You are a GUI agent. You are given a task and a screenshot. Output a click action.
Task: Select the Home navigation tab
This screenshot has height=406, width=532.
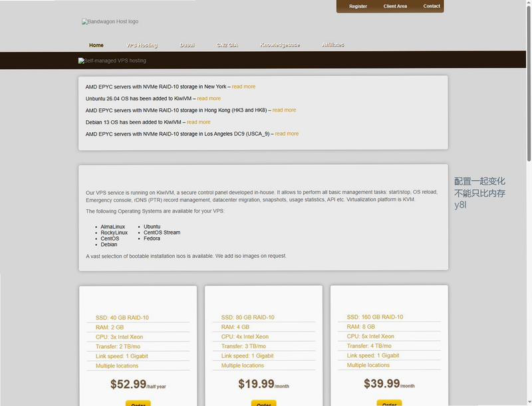click(x=96, y=45)
